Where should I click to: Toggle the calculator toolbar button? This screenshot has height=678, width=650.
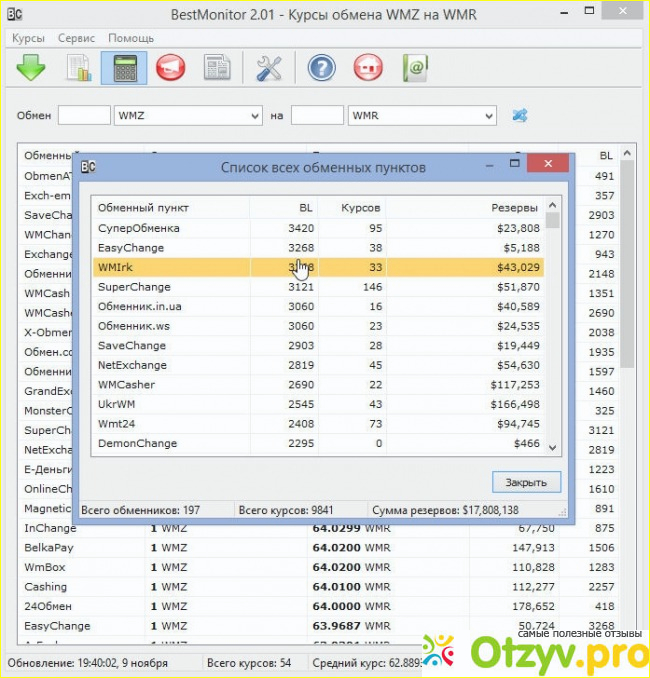click(x=124, y=68)
